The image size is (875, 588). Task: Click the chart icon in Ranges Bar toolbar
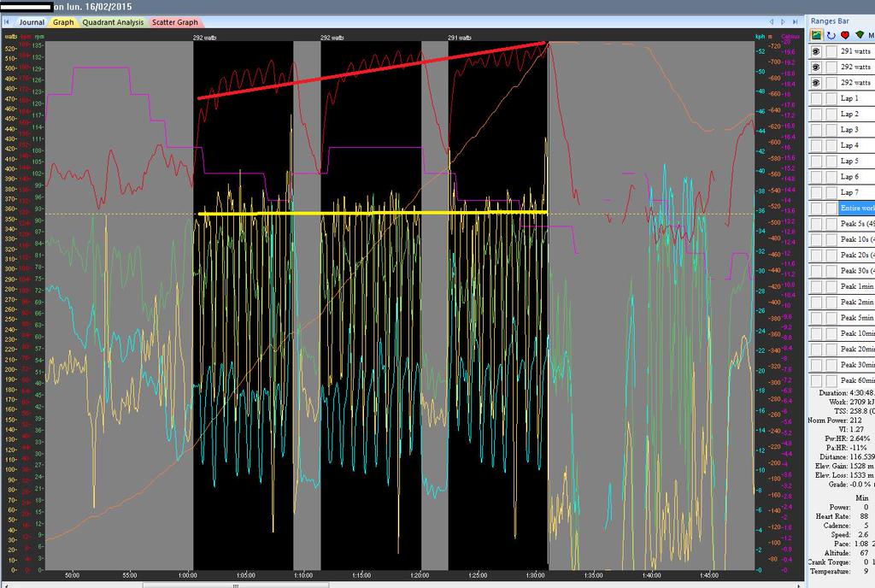(x=818, y=35)
